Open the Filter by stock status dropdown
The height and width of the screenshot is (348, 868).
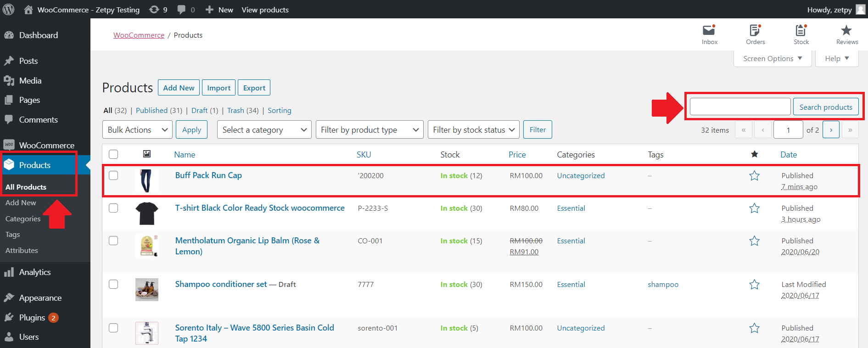[473, 130]
